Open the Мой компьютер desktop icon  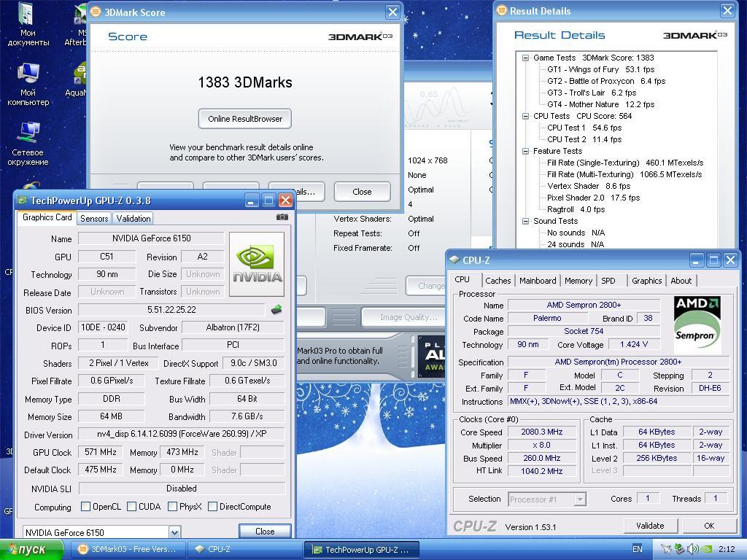coord(28,85)
